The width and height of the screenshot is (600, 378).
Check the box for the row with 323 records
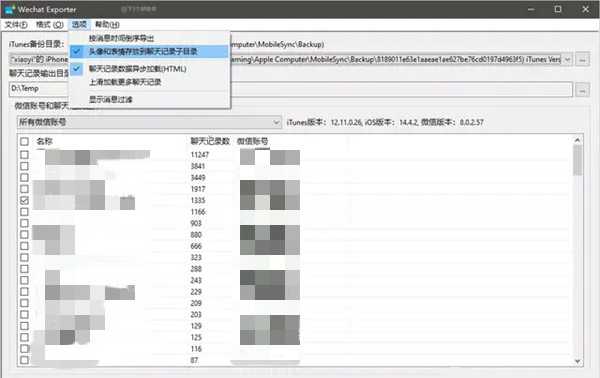coord(24,257)
